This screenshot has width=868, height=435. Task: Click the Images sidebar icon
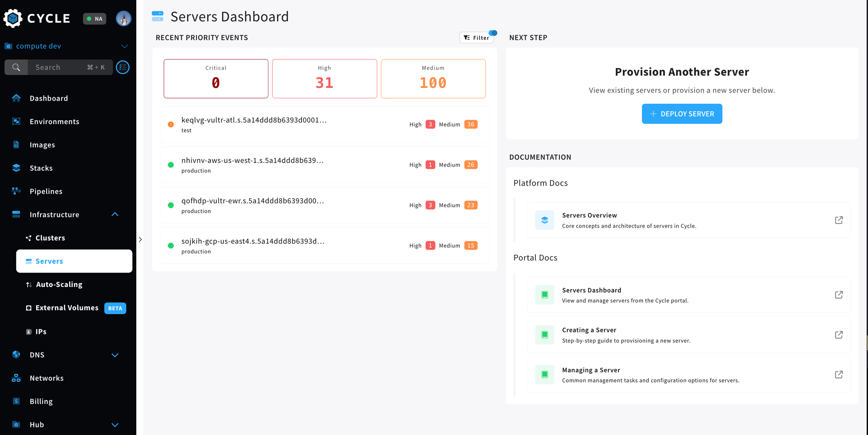(x=16, y=145)
